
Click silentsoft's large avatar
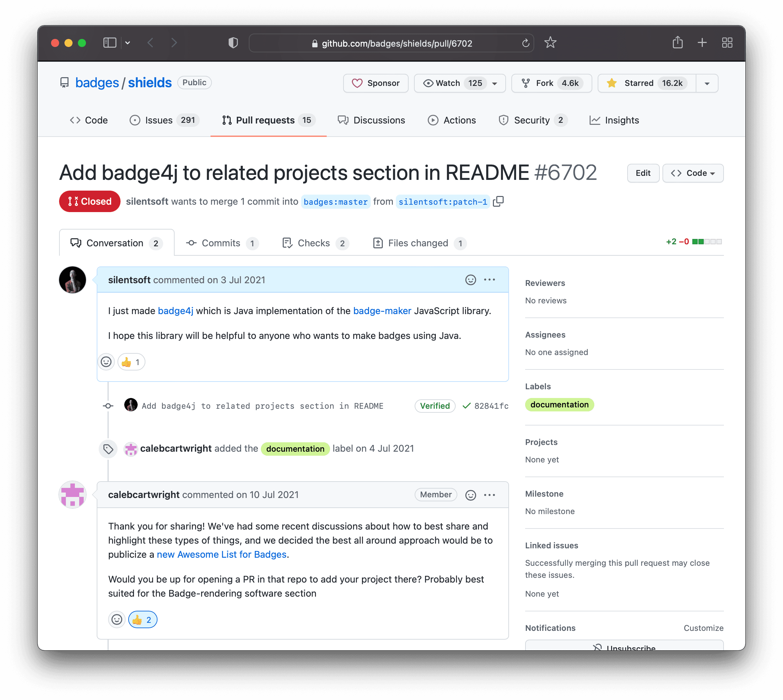[72, 280]
